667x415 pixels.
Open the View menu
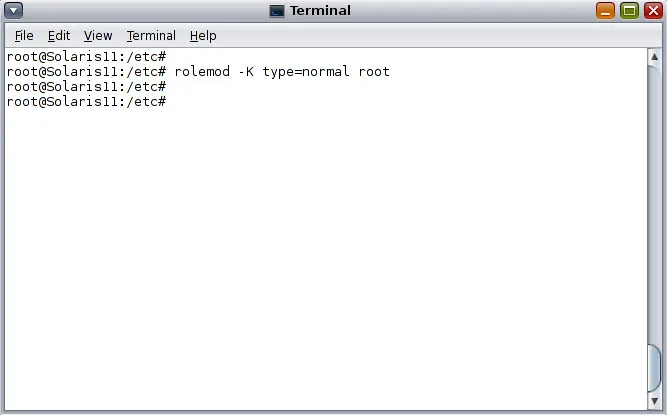click(98, 36)
